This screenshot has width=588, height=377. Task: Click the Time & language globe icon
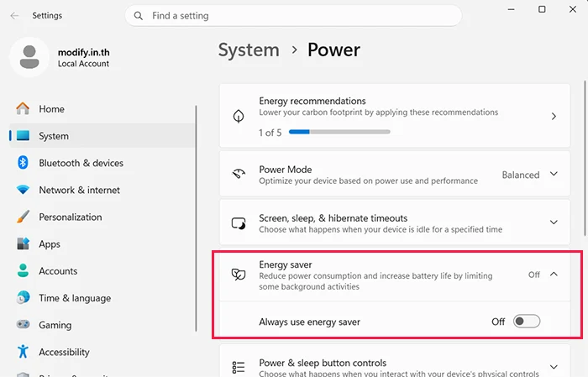coord(23,297)
